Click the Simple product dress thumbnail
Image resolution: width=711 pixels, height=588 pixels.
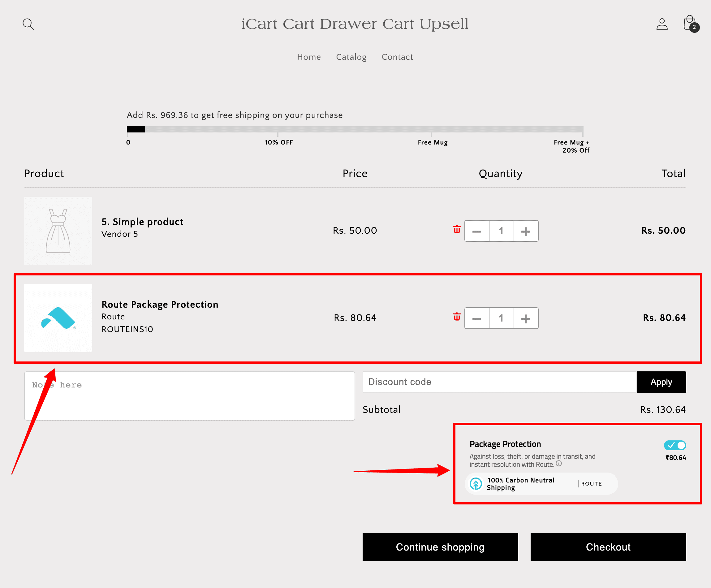[58, 231]
